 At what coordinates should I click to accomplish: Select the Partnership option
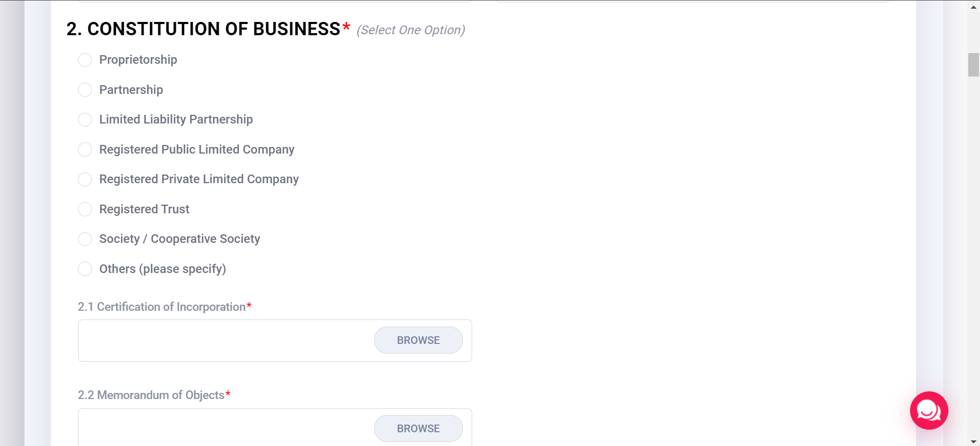coord(85,90)
